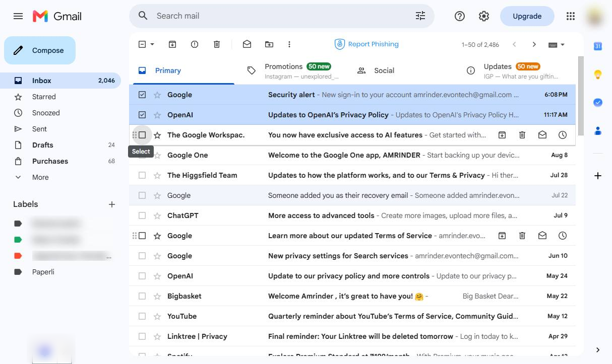
Task: Delete the Terms of Service email
Action: pyautogui.click(x=522, y=236)
